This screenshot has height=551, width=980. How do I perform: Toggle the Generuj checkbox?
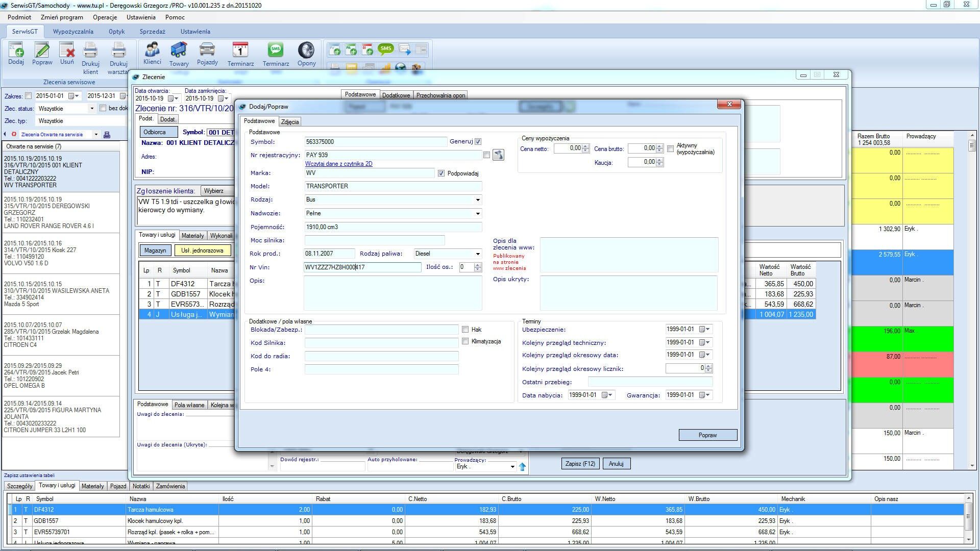[x=478, y=142]
